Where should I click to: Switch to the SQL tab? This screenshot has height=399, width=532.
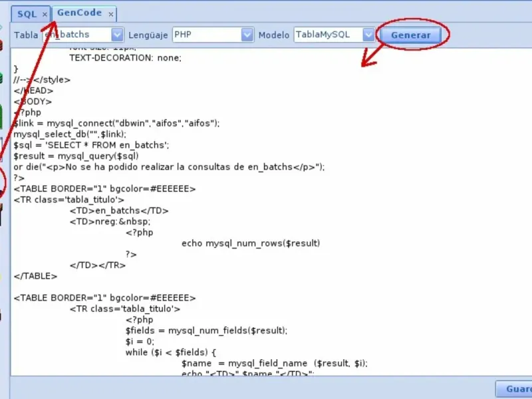27,14
